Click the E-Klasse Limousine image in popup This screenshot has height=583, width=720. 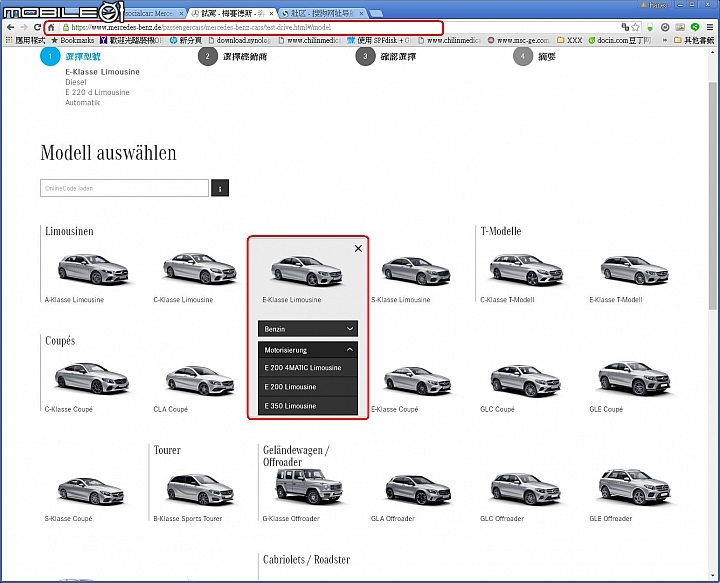point(307,271)
